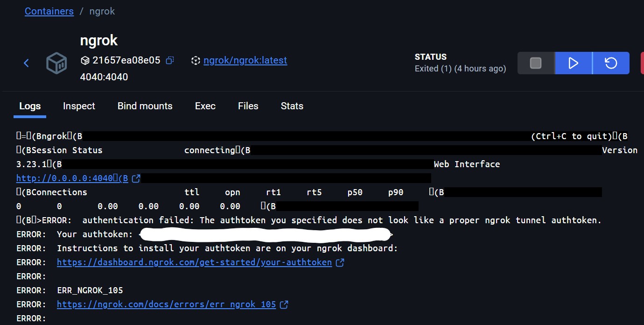Image resolution: width=644 pixels, height=325 pixels.
Task: Open the http://0.0.0.0:4040 web interface link
Action: coord(72,178)
